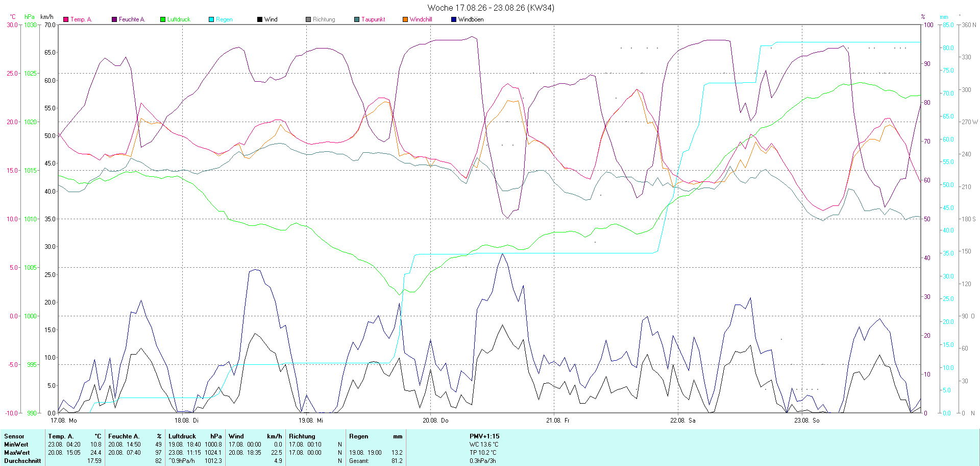Click the average wind value '4.9'

point(278,461)
